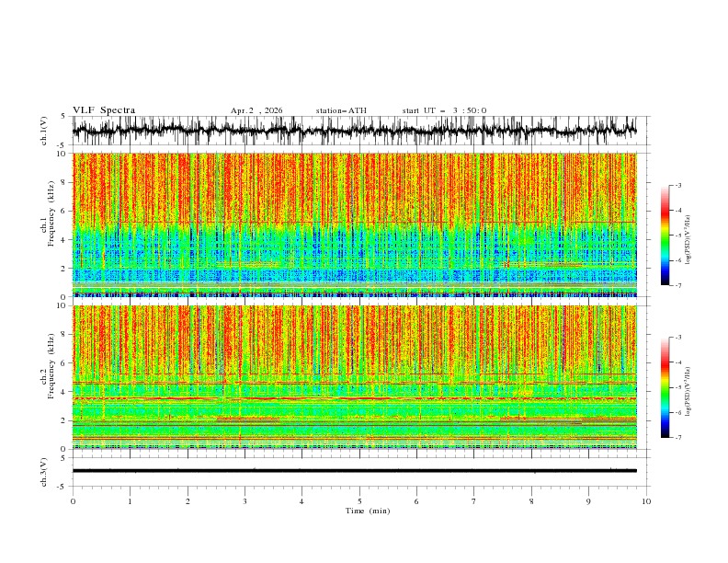Click the upper PSD color scale bar
Image resolution: width=728 pixels, height=563 pixels.
coord(665,236)
